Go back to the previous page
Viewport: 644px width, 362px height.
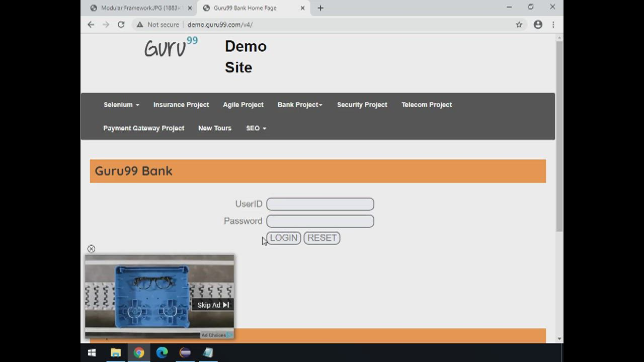pos(91,24)
